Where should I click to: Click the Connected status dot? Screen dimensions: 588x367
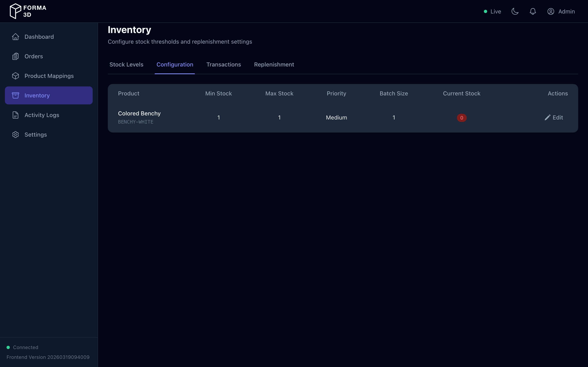pos(8,347)
